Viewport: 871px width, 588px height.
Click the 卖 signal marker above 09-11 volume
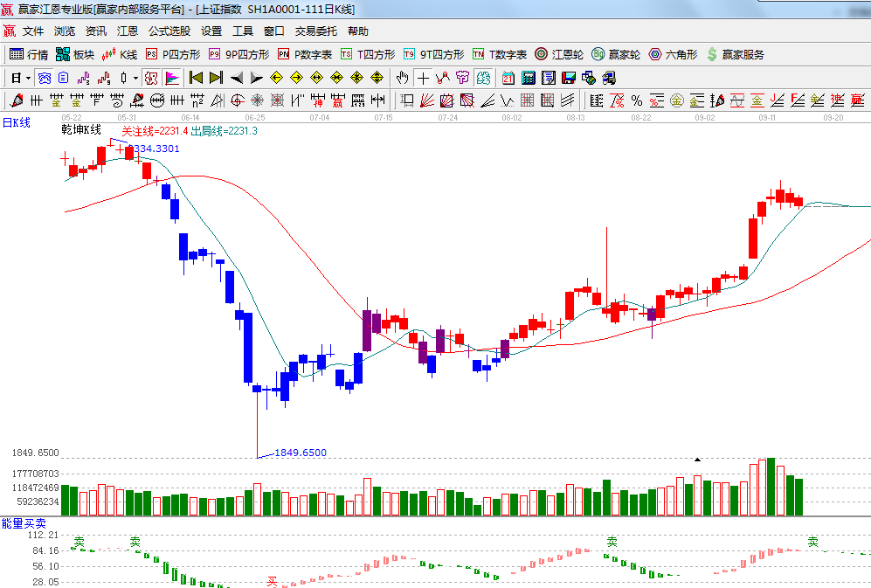(x=812, y=542)
